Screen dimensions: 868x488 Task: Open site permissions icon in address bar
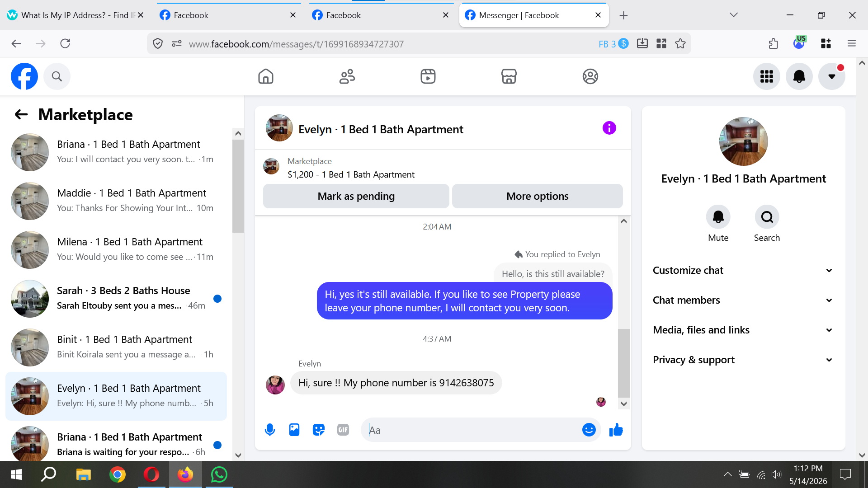[177, 43]
